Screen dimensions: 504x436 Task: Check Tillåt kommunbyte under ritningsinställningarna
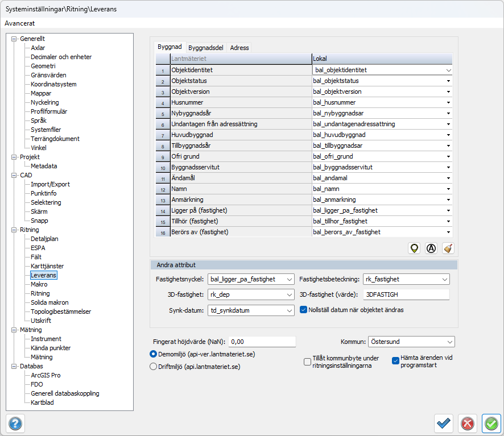(308, 360)
